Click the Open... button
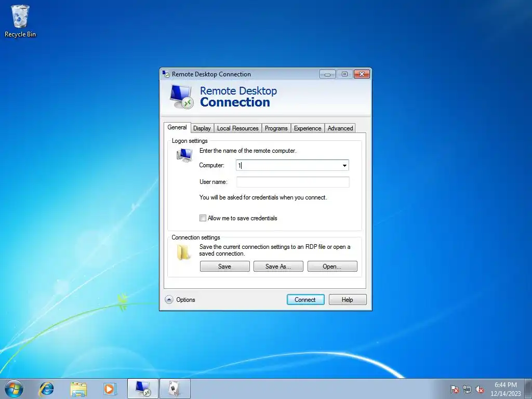The width and height of the screenshot is (532, 399). 332,267
